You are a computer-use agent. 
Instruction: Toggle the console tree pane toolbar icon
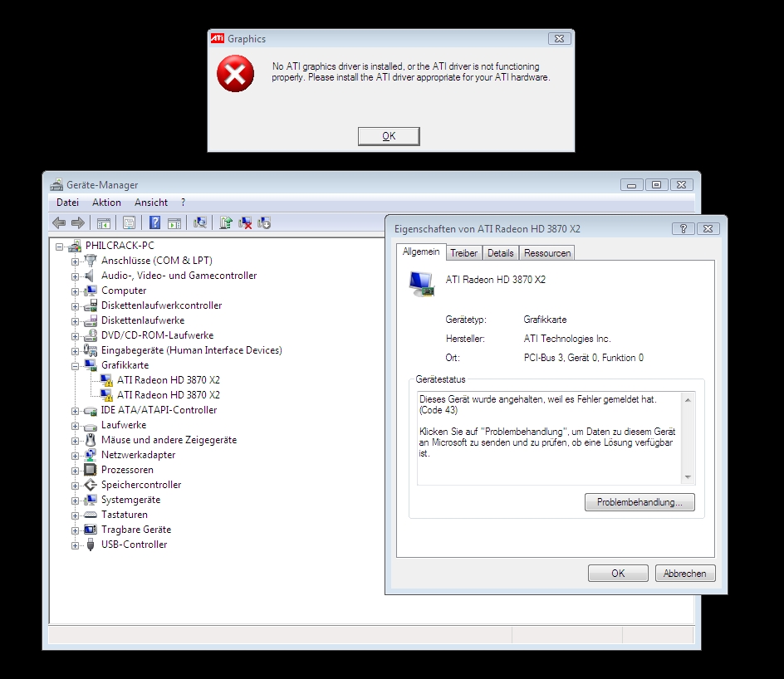click(x=104, y=223)
